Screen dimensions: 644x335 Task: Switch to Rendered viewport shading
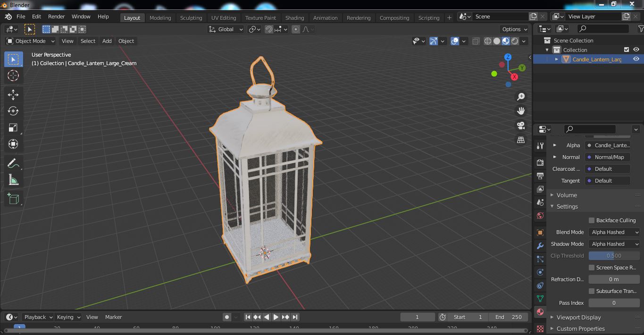coord(515,41)
